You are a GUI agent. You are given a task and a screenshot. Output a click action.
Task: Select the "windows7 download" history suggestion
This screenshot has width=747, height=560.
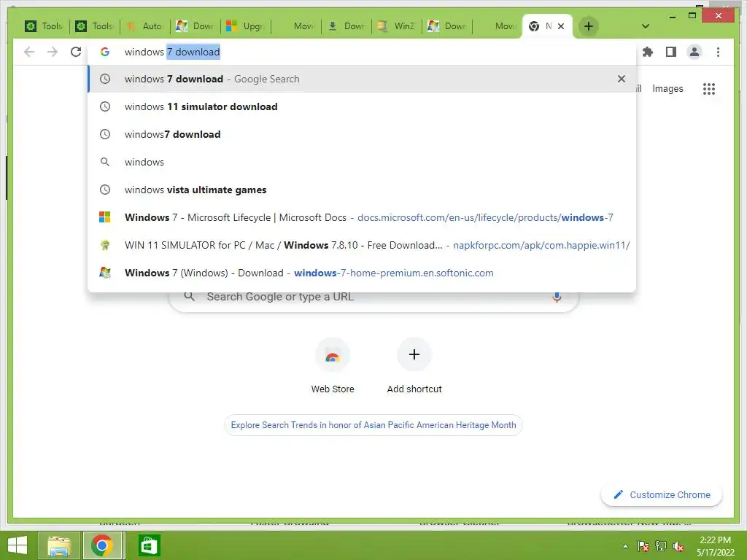(x=362, y=134)
